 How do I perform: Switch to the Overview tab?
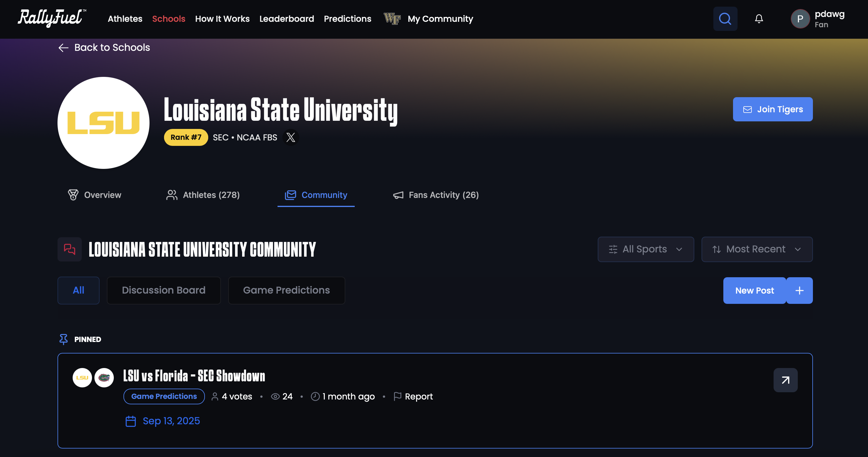(x=94, y=195)
